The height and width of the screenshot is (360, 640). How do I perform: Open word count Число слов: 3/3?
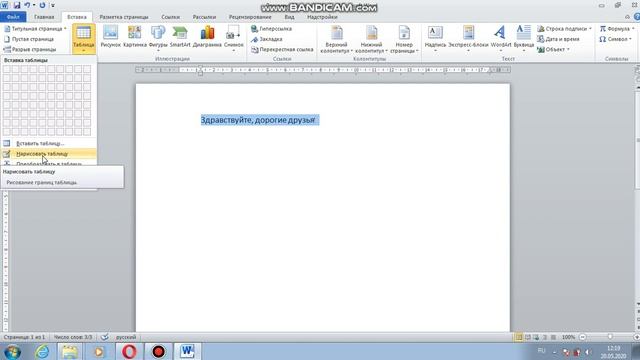pos(73,337)
